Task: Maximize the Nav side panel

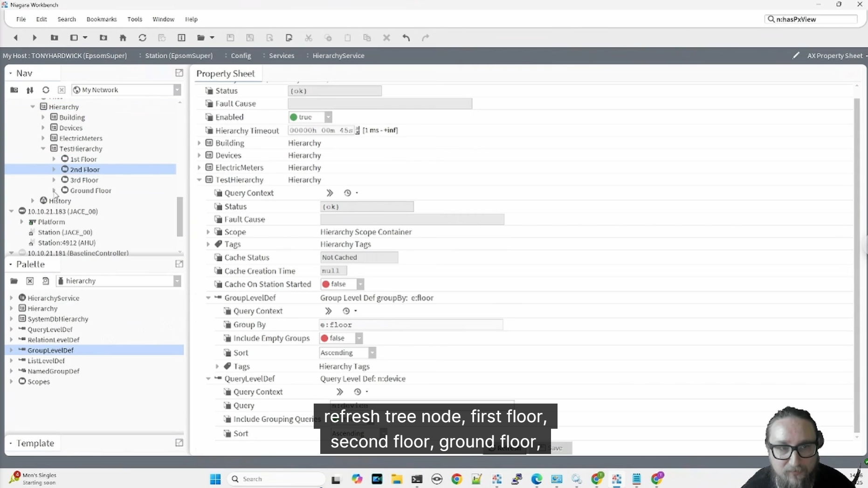Action: pyautogui.click(x=179, y=73)
